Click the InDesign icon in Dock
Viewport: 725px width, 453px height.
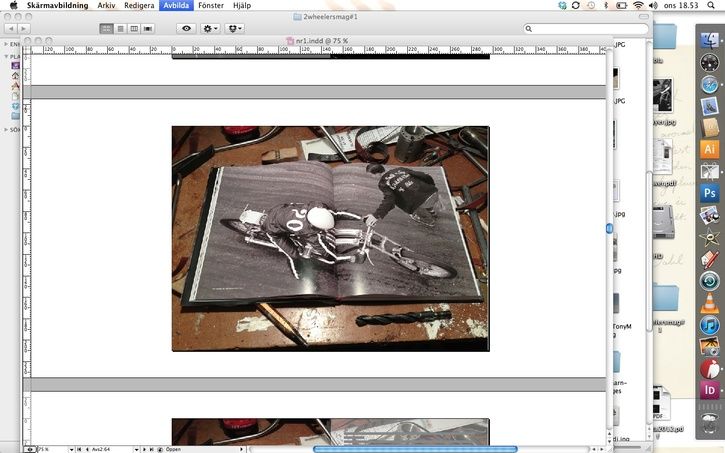tap(710, 390)
